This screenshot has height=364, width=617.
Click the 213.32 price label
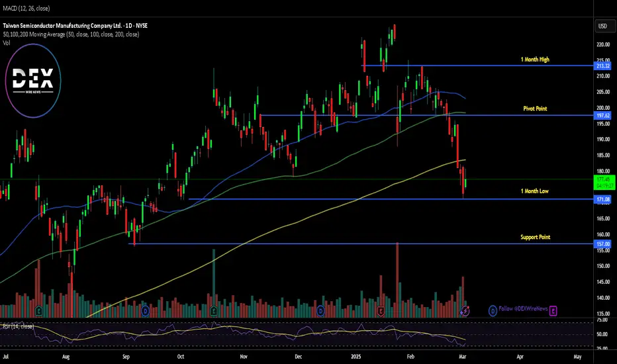point(602,66)
